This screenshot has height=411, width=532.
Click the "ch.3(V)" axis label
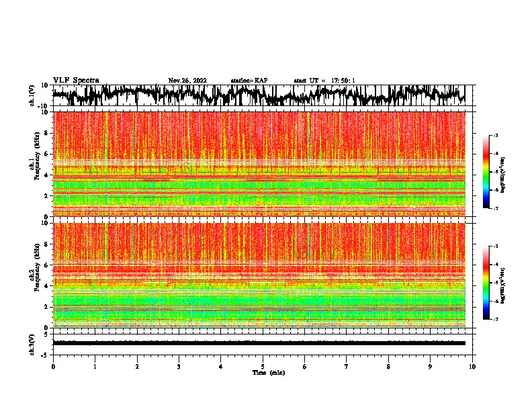32,345
